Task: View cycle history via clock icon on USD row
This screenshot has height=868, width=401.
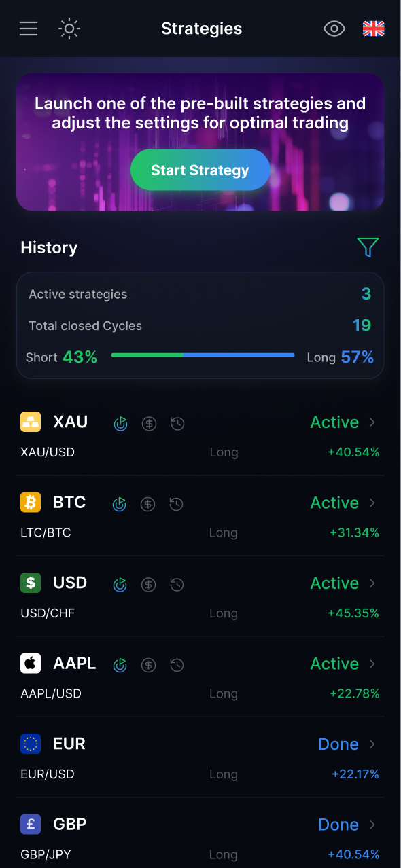Action: [177, 584]
